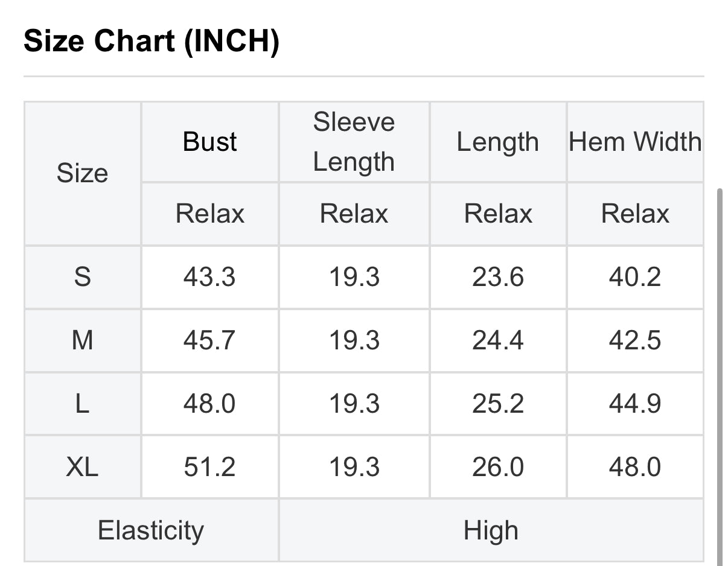Select the 42.5 hem width for size M

(x=635, y=340)
